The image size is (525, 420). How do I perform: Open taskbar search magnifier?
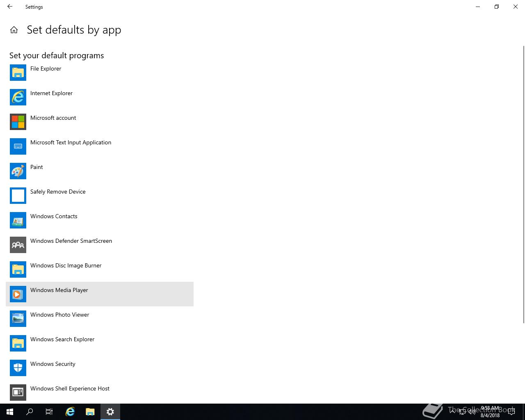[x=30, y=412]
